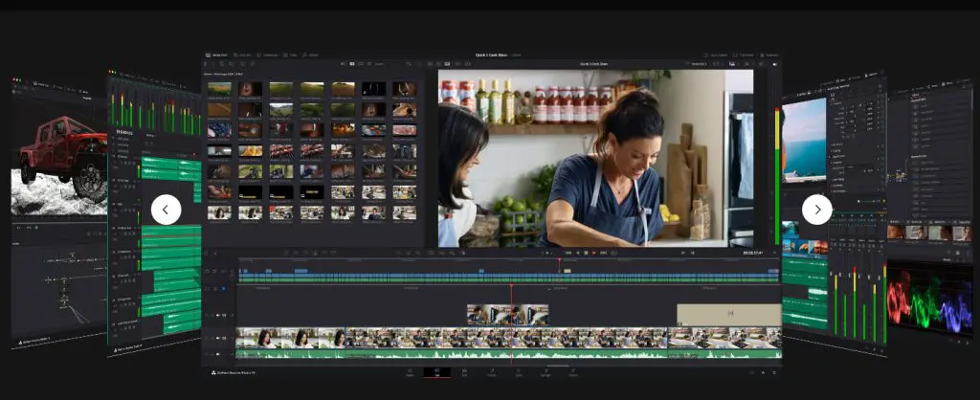Image resolution: width=980 pixels, height=400 pixels.
Task: Go to the next carousel slide
Action: tap(817, 210)
